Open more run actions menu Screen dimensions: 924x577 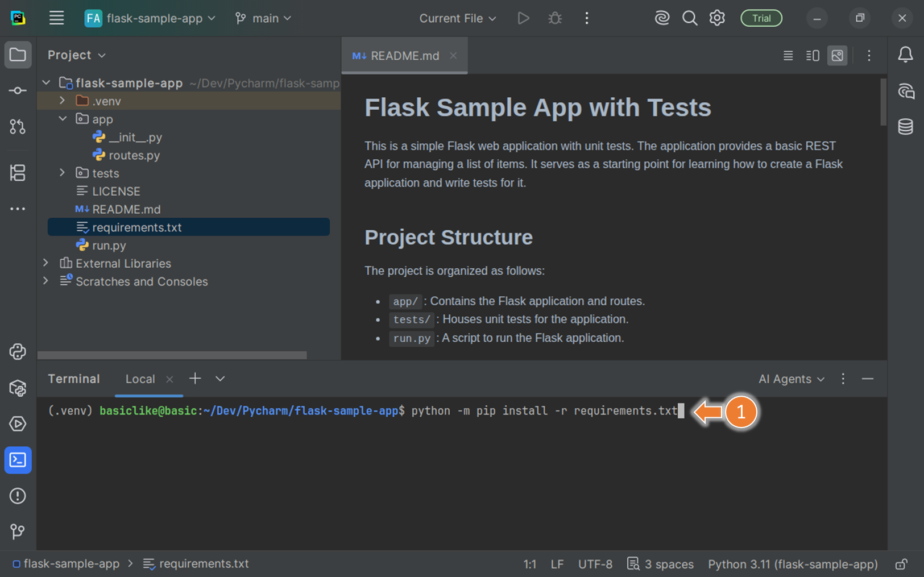587,18
